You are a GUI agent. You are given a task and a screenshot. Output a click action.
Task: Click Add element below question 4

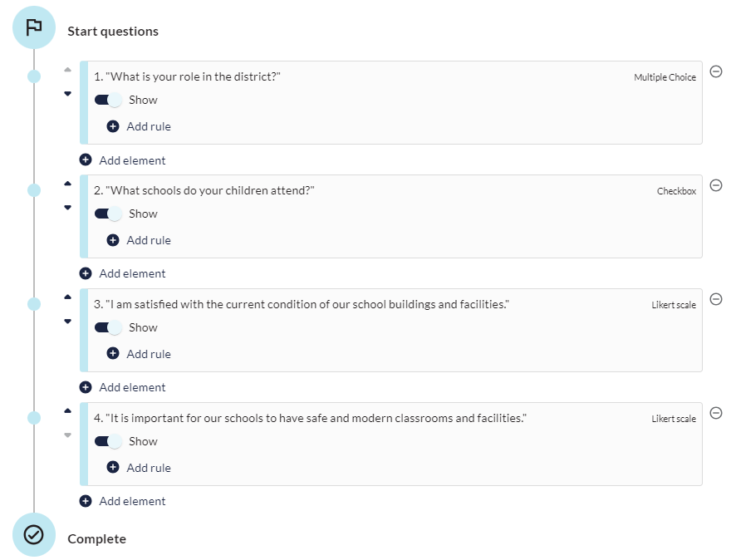[x=123, y=501]
